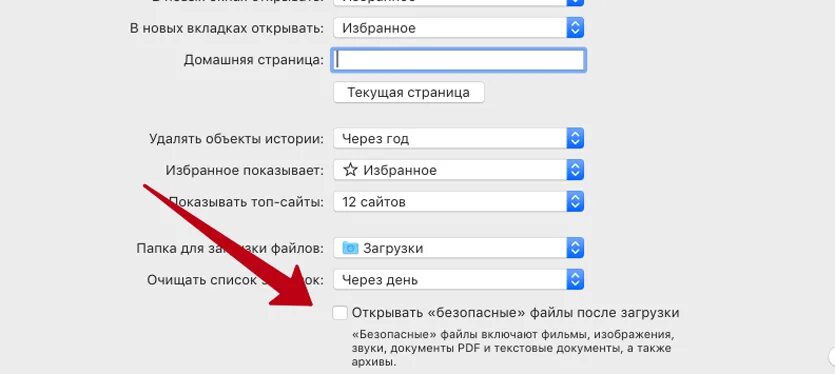The height and width of the screenshot is (374, 835).
Task: Open the Очищать список загрузок dropdown
Action: pyautogui.click(x=459, y=280)
